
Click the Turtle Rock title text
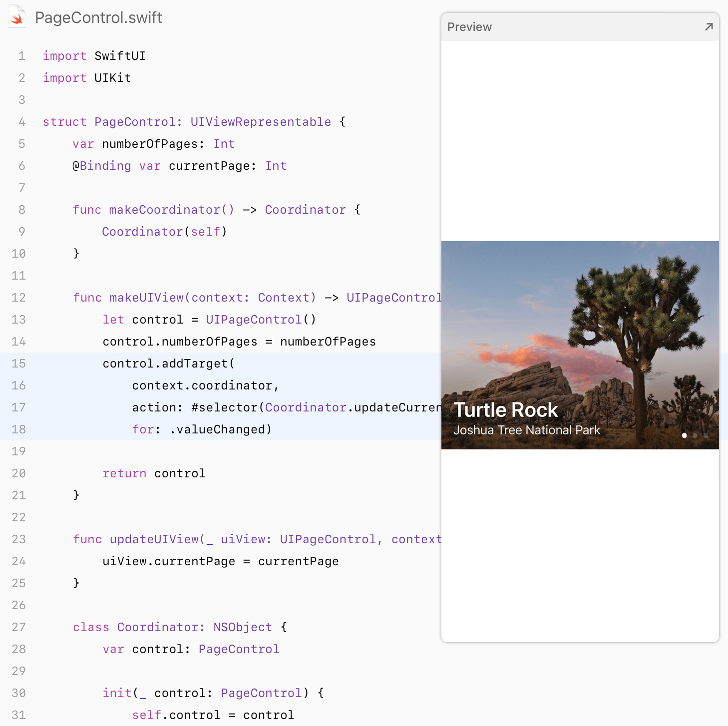click(x=505, y=410)
